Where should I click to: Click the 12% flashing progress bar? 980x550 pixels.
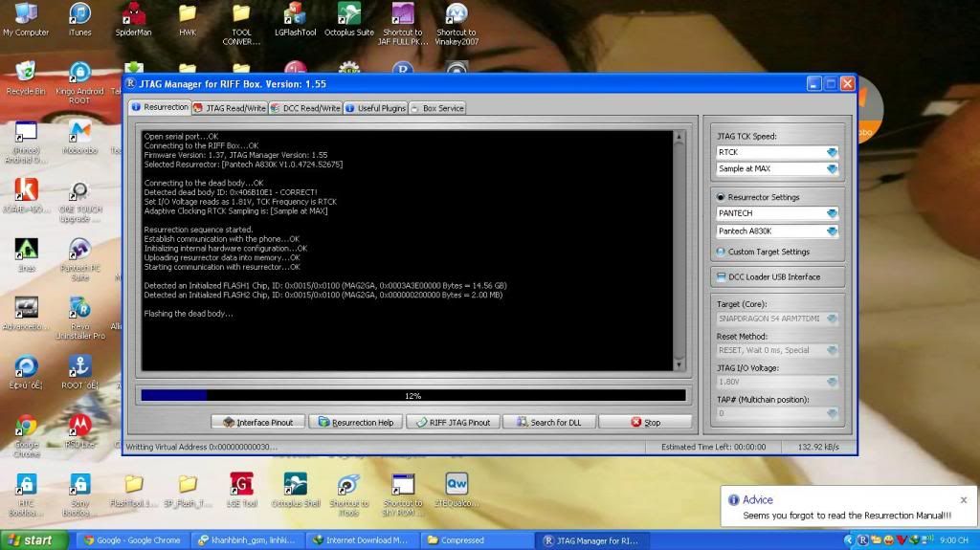[413, 396]
